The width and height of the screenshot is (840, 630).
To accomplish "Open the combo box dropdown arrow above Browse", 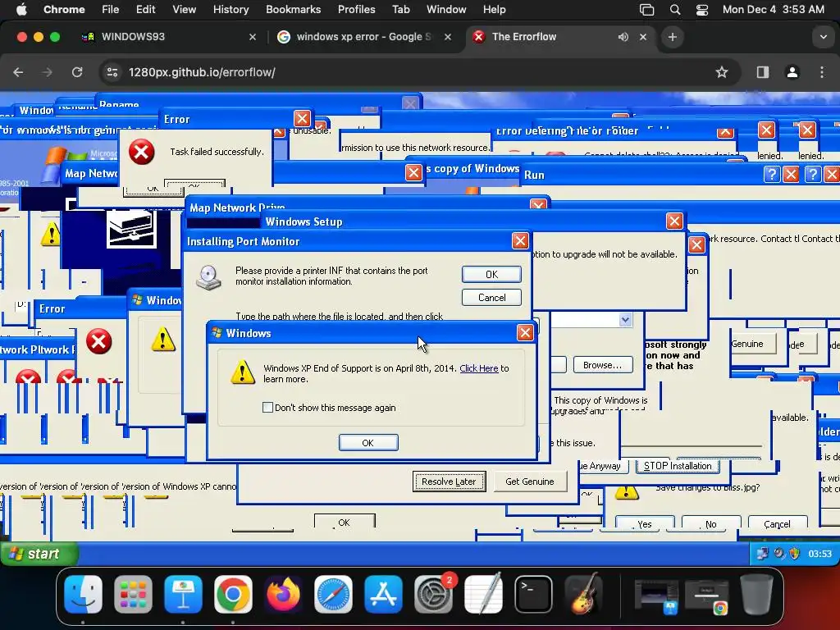I will pos(625,320).
